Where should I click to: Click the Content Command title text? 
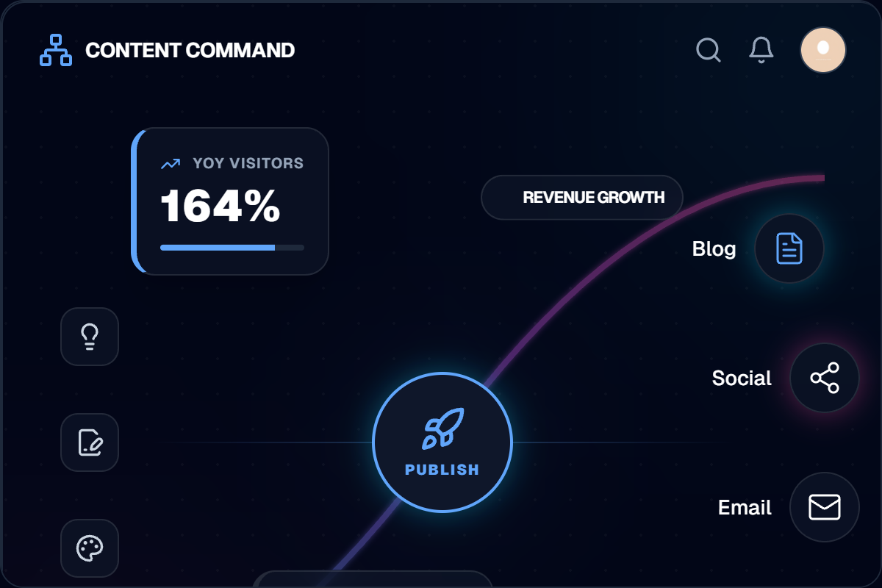coord(190,50)
